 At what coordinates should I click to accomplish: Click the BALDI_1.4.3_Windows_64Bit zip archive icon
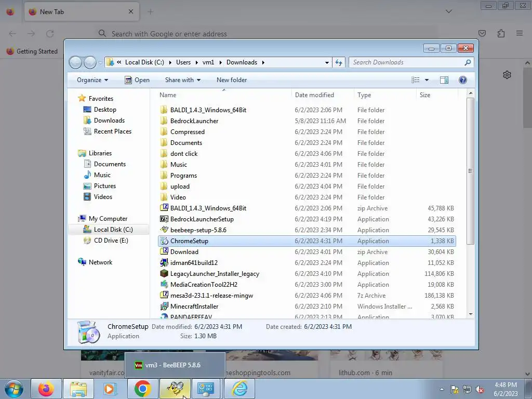(x=164, y=208)
